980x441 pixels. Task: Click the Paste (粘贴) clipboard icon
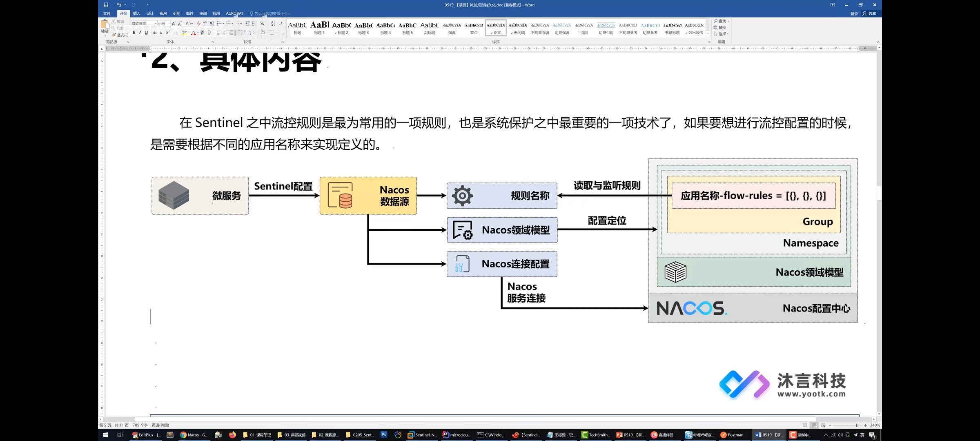[105, 25]
